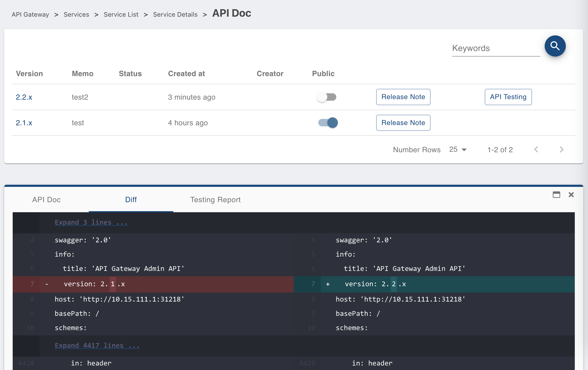This screenshot has height=370, width=588.
Task: Click the Public column header
Action: tap(323, 73)
